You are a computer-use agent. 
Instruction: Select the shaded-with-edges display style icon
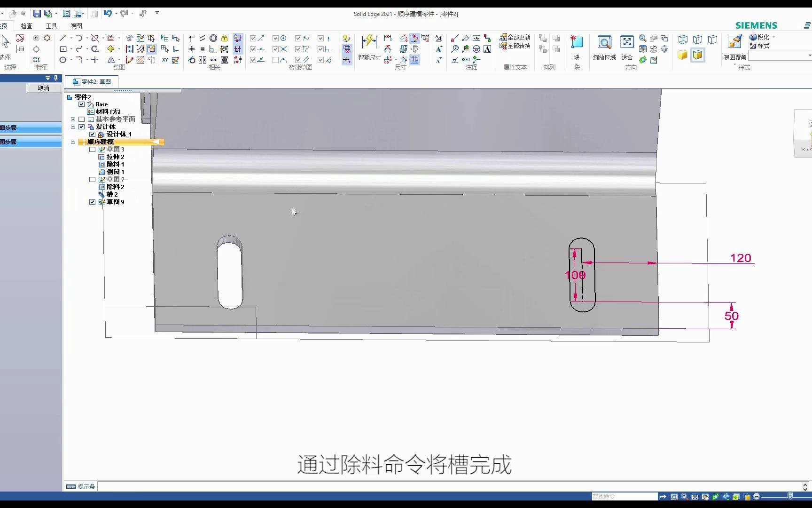698,55
